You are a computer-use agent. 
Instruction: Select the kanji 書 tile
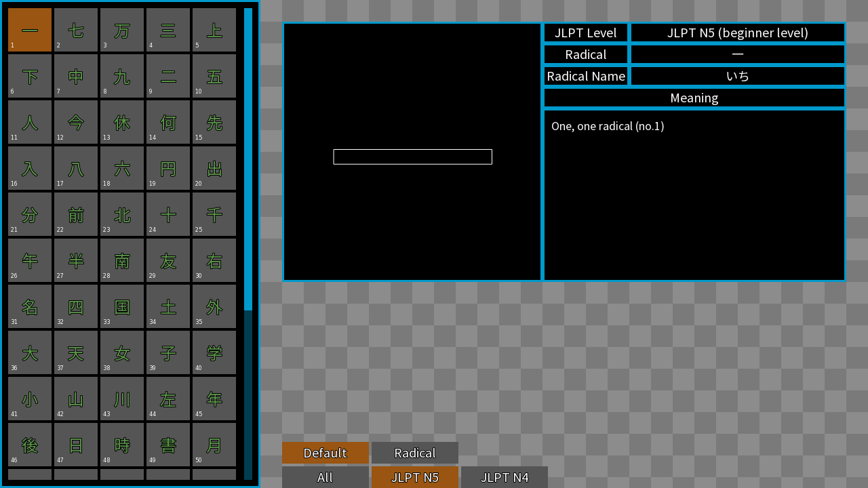point(168,445)
